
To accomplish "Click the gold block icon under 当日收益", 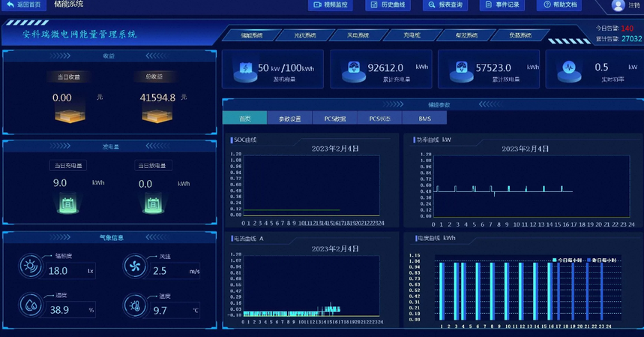I will point(70,116).
